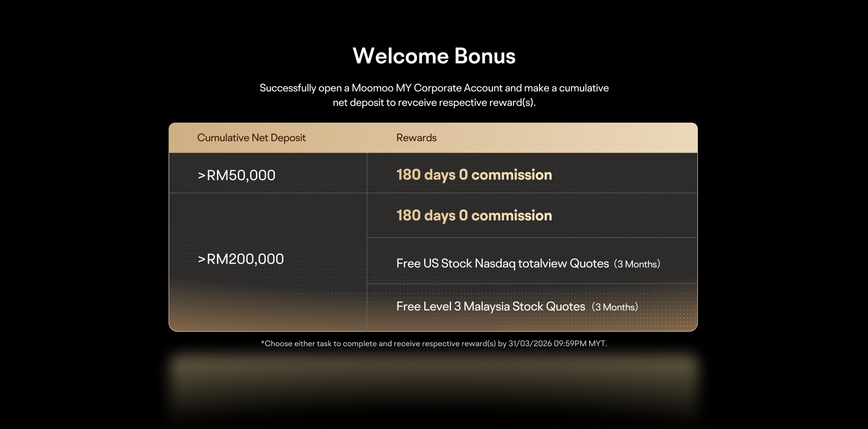
Task: Click the 31/03/2026 09:59PM MYT deadline
Action: [557, 343]
